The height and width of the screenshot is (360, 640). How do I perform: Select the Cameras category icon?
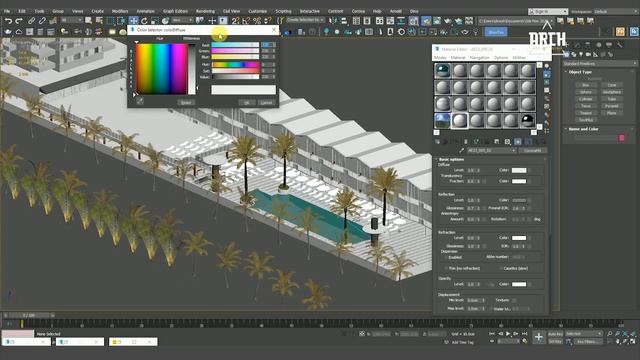pos(588,54)
